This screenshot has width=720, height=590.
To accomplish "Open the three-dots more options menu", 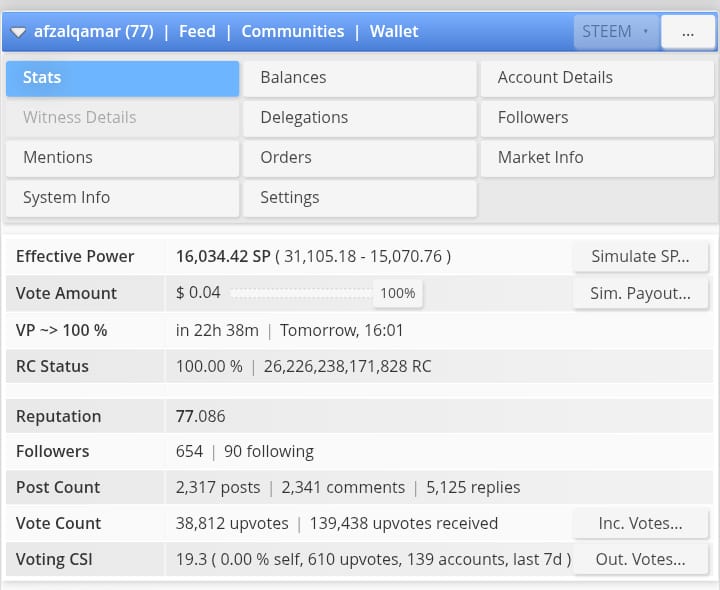I will tap(687, 32).
